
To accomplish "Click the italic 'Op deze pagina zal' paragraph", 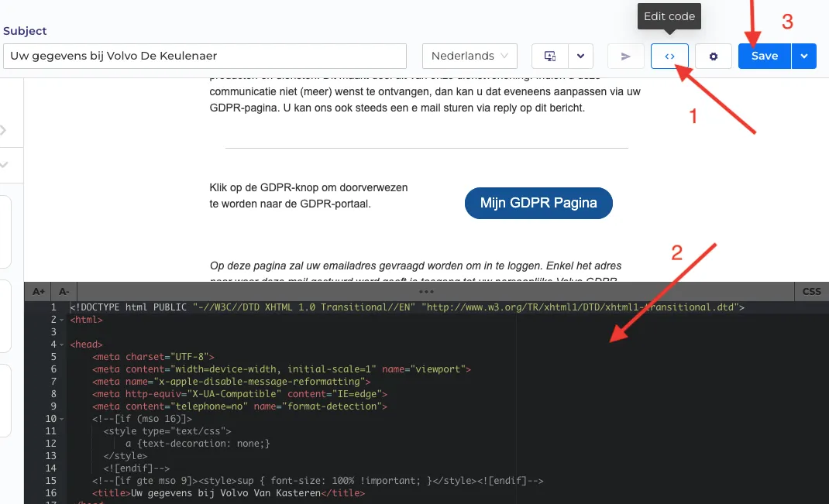I will 415,269.
